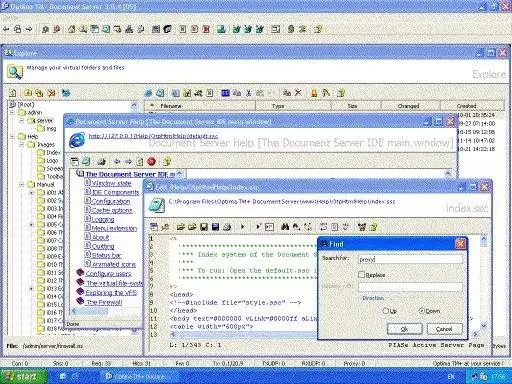This screenshot has height=384, width=512.
Task: Click the first icon in Explorer folder toolbar
Action: [x=13, y=93]
